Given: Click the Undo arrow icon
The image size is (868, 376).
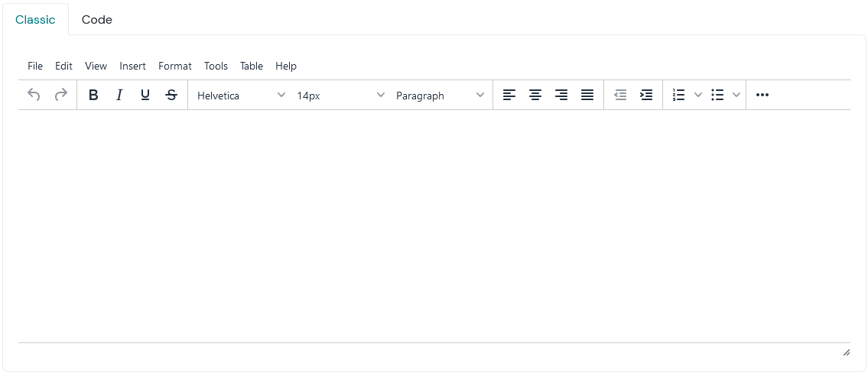Looking at the screenshot, I should pos(34,95).
